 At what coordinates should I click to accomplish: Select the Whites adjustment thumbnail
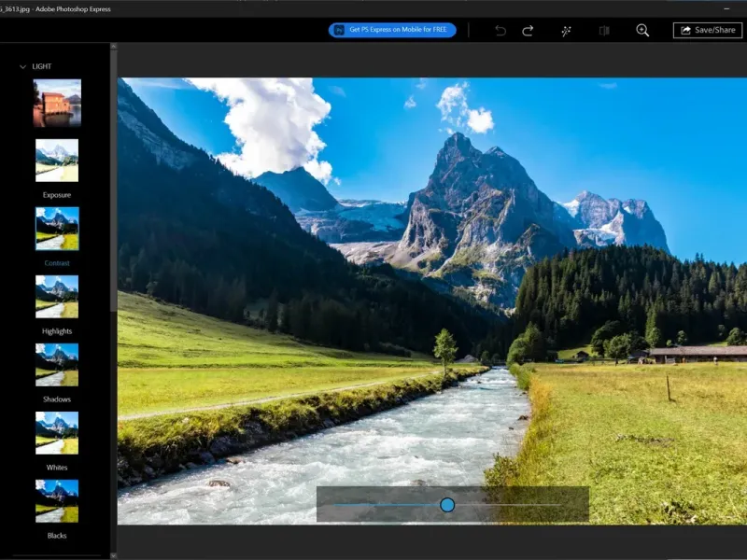coord(57,432)
